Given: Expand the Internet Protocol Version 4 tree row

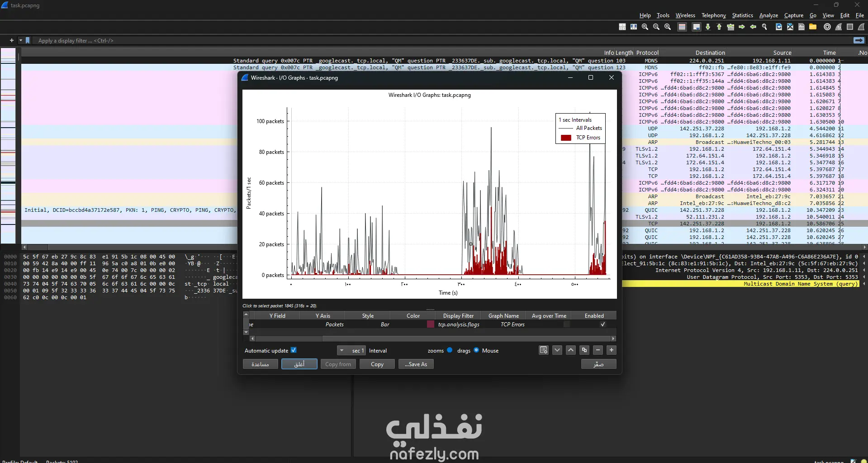Looking at the screenshot, I should [864, 270].
